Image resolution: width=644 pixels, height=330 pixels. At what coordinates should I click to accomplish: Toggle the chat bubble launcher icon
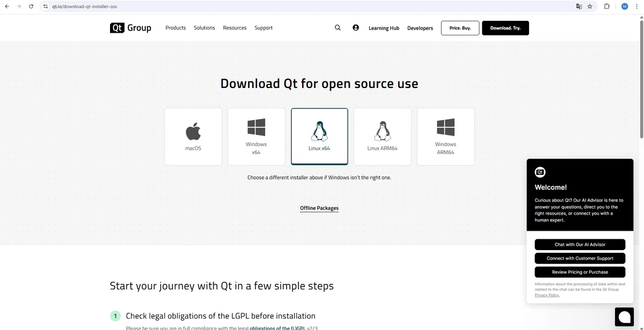coord(624,317)
